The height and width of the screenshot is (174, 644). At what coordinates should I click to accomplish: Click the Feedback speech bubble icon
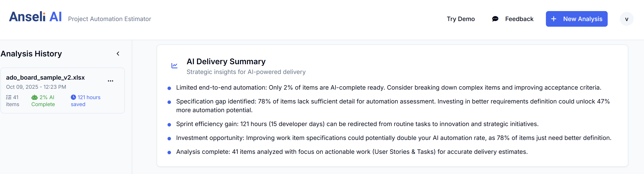[x=495, y=19]
